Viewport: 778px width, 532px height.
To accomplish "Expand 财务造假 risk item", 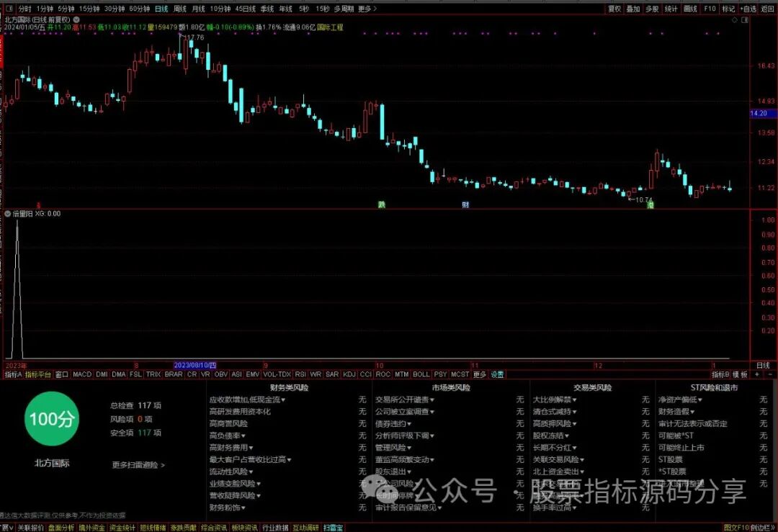I will click(x=676, y=412).
